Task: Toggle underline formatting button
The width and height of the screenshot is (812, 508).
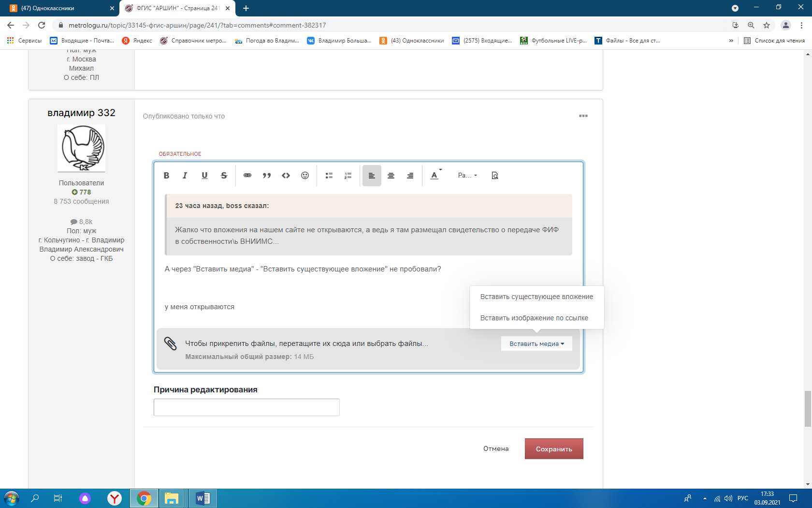Action: (204, 176)
